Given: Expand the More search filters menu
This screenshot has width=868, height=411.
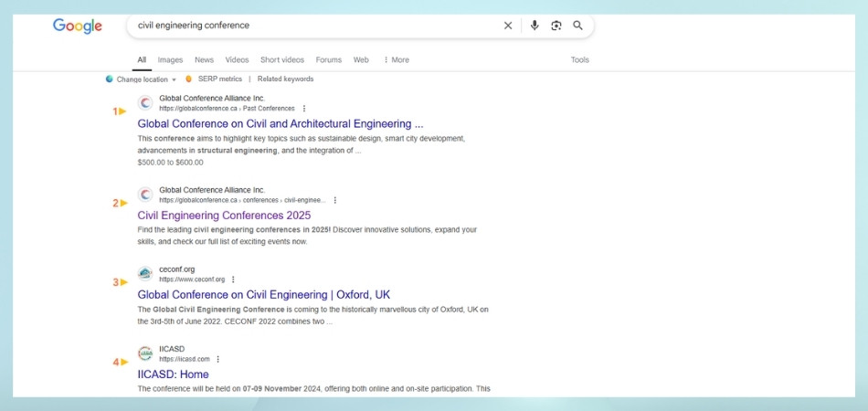Looking at the screenshot, I should coord(397,59).
